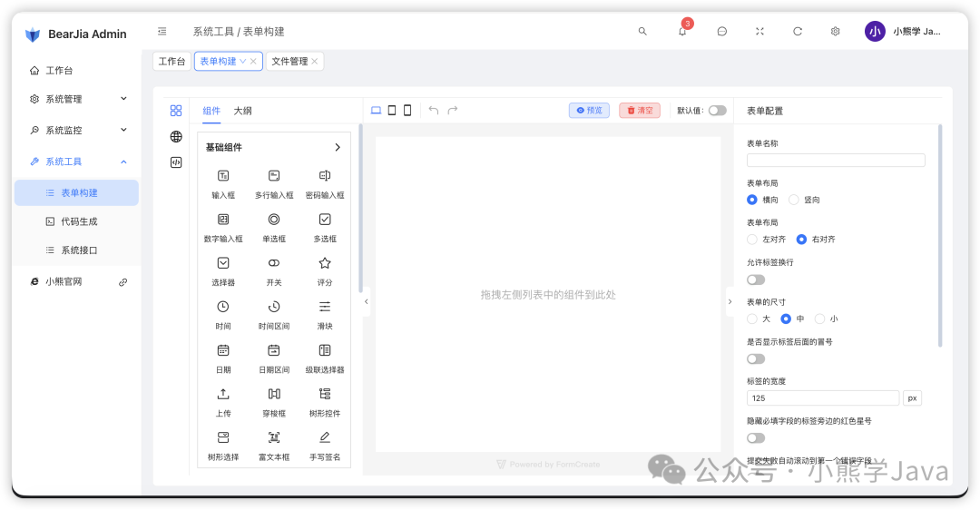Switch to the 组件 tab
Screen dimensions: 980x510
211,111
